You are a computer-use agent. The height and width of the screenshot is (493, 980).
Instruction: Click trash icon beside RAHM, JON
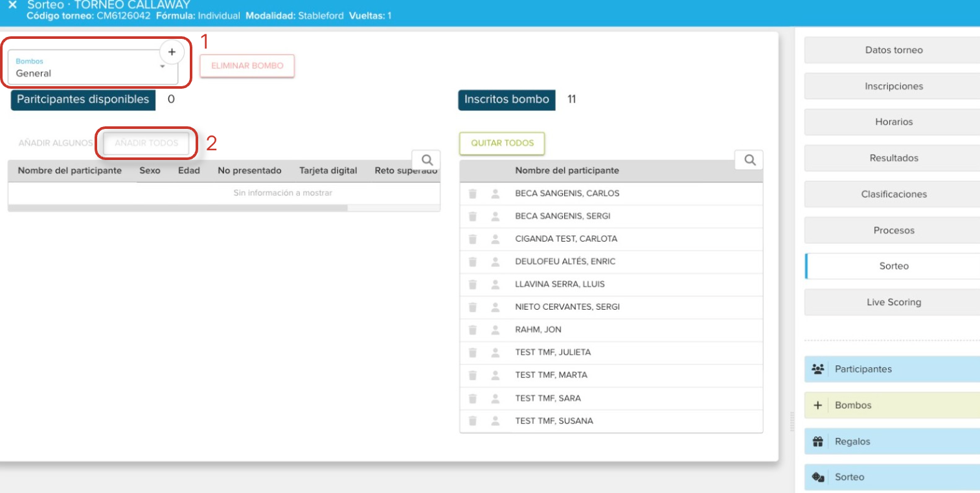473,330
